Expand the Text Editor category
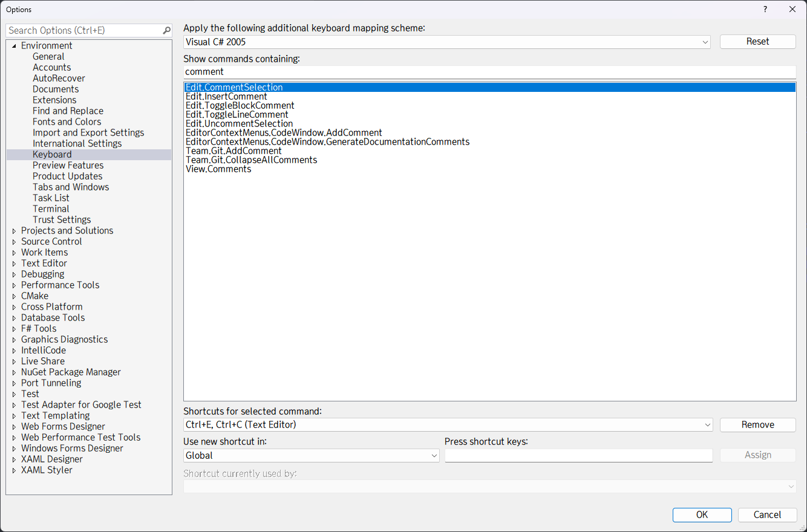Image resolution: width=807 pixels, height=532 pixels. pyautogui.click(x=14, y=263)
